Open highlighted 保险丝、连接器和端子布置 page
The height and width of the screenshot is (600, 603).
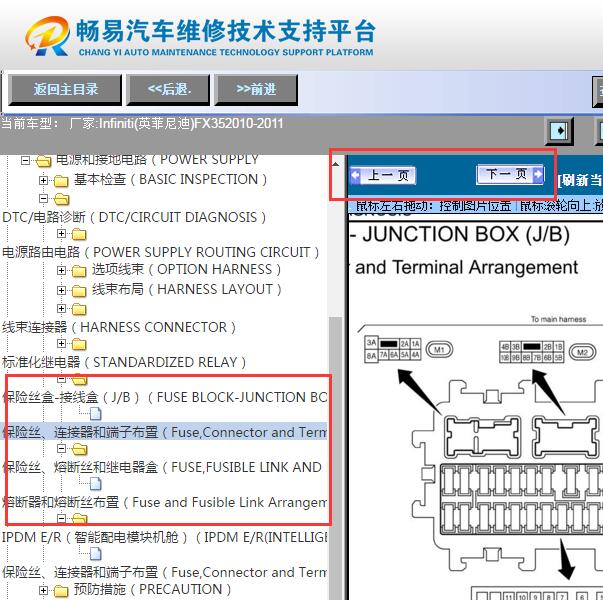point(165,433)
